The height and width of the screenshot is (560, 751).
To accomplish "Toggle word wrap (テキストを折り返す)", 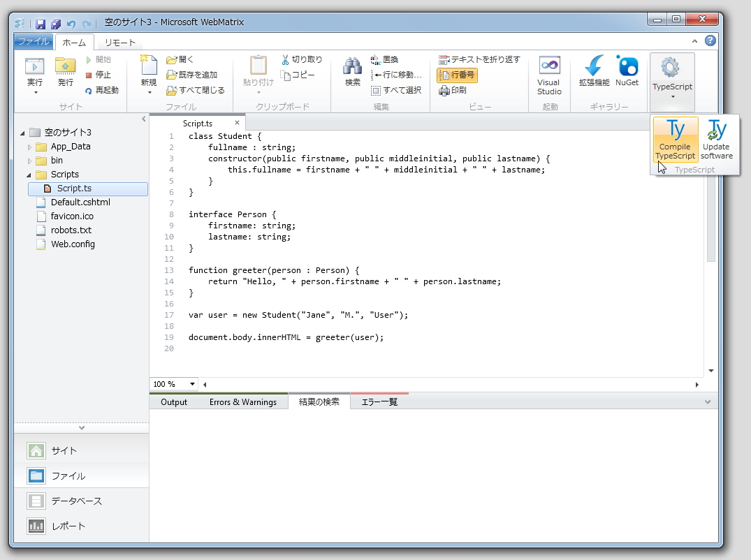I will (x=479, y=59).
